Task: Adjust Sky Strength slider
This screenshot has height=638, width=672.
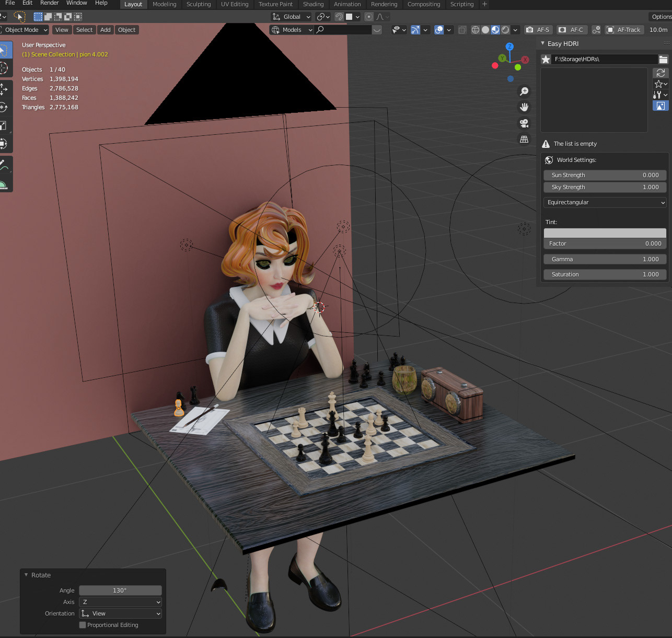Action: click(605, 187)
